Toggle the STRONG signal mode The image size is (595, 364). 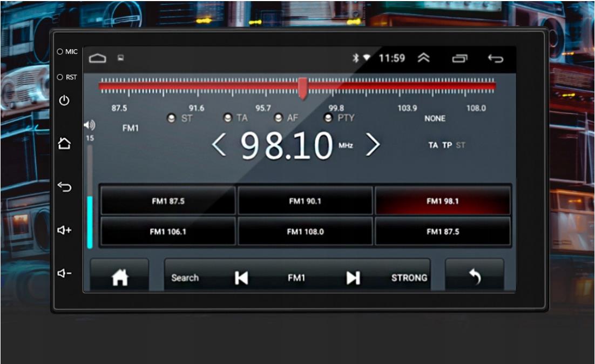coord(409,278)
